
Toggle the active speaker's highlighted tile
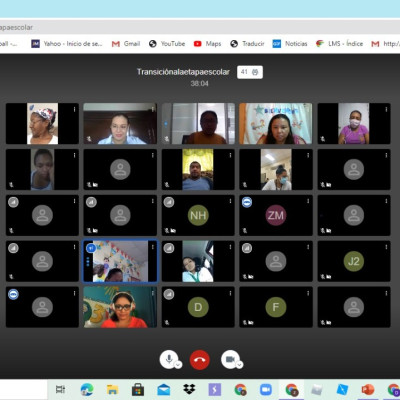tap(120, 261)
